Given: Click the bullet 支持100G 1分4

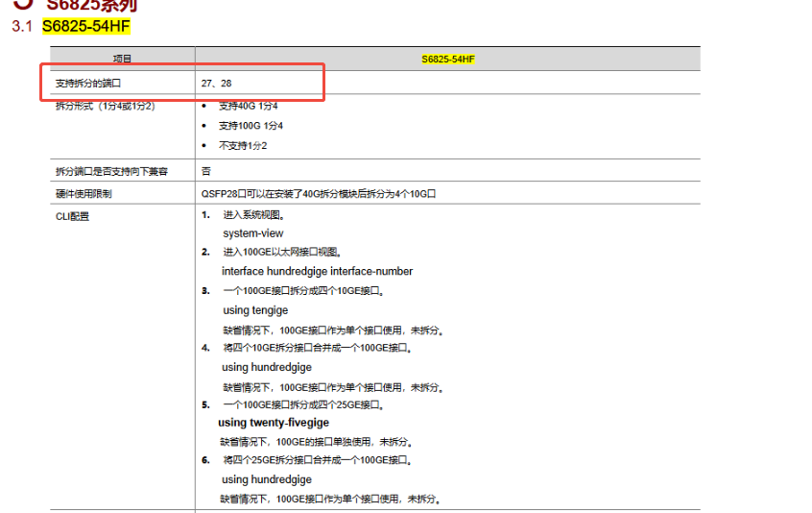Looking at the screenshot, I should point(251,126).
